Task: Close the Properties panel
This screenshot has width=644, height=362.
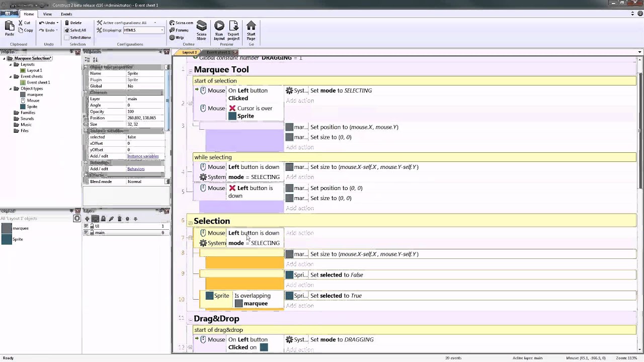Action: 167,52
